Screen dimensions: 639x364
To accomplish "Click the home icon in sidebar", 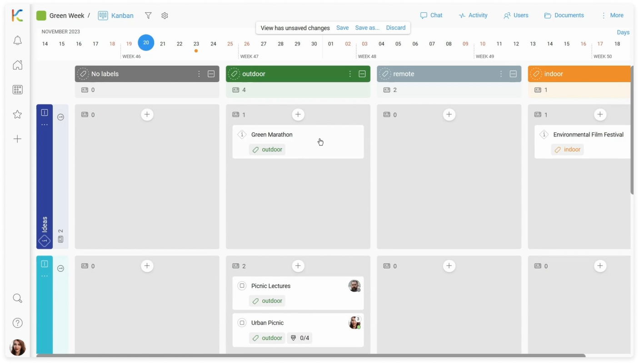I will click(x=17, y=65).
